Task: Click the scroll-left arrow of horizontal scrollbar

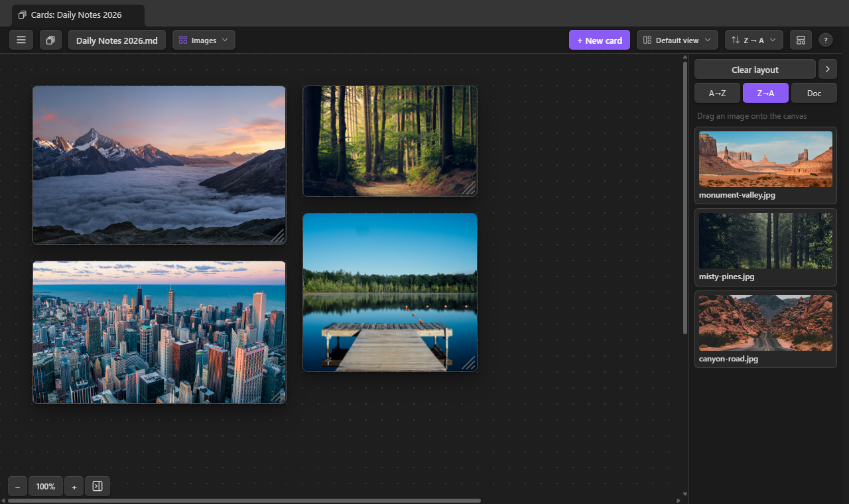Action: (3, 501)
